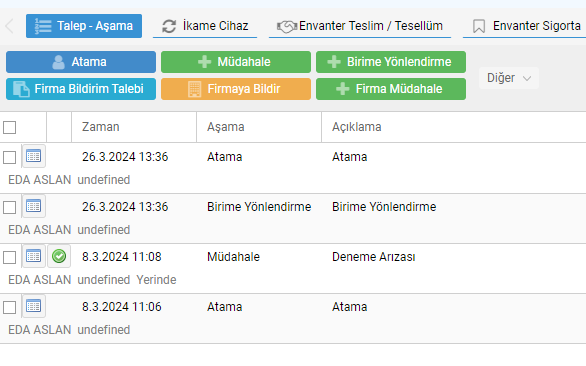This screenshot has height=366, width=586.
Task: Click the orange Firmaya Bildir button
Action: pyautogui.click(x=236, y=89)
